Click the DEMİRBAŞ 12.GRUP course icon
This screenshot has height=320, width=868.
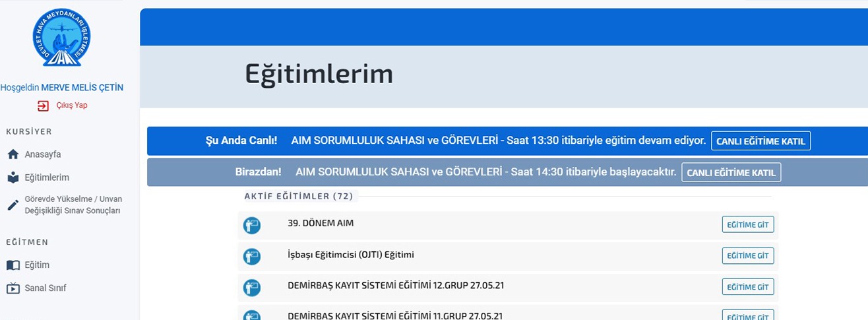(x=252, y=287)
